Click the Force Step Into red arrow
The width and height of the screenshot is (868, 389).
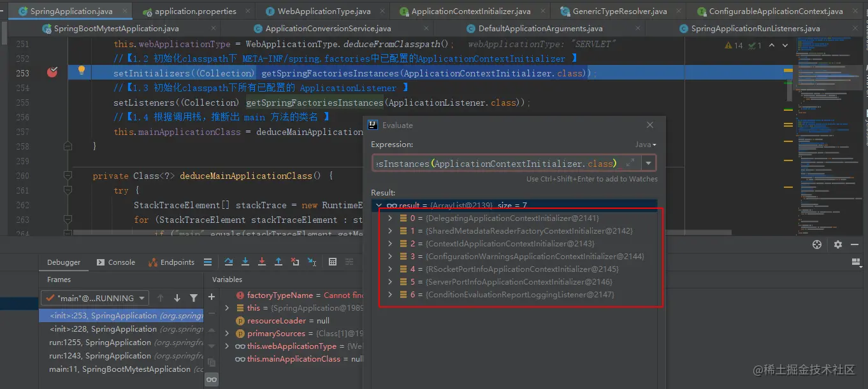[x=262, y=262]
